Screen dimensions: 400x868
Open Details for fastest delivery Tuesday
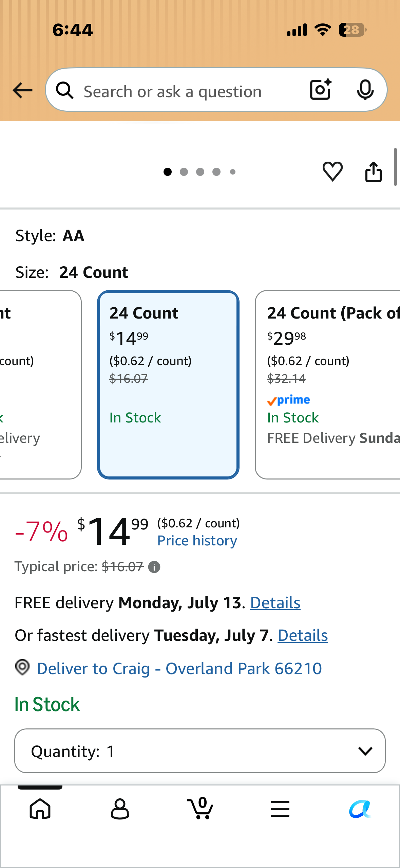[x=303, y=635]
